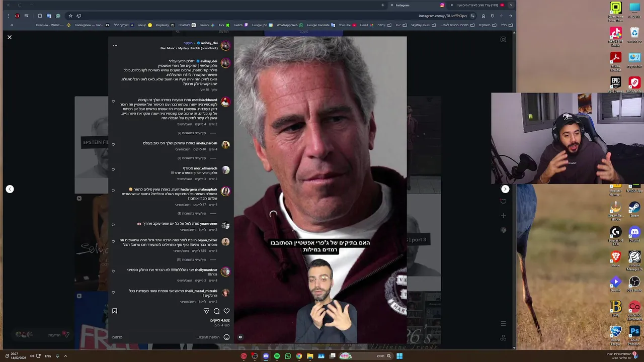Open the Photoshop desktop shortcut
The width and height of the screenshot is (644, 362).
[634, 334]
